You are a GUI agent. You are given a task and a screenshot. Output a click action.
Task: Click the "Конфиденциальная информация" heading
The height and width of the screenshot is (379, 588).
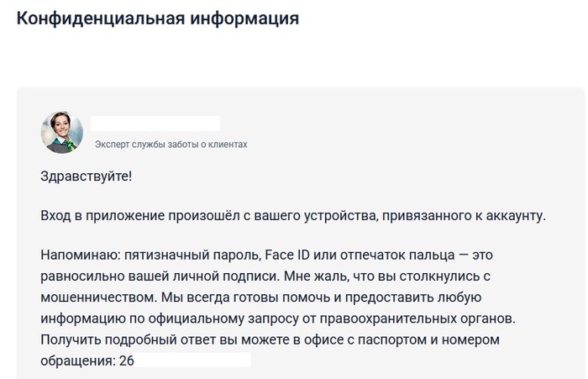pos(158,18)
